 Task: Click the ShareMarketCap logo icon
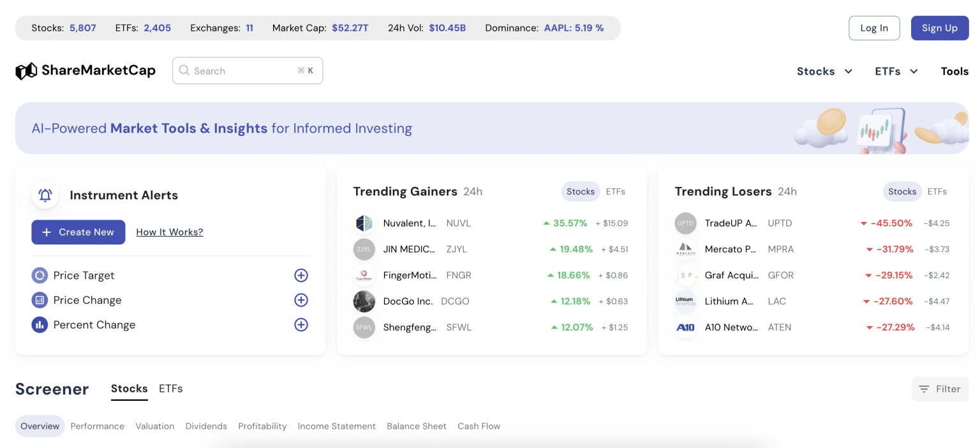pos(26,70)
